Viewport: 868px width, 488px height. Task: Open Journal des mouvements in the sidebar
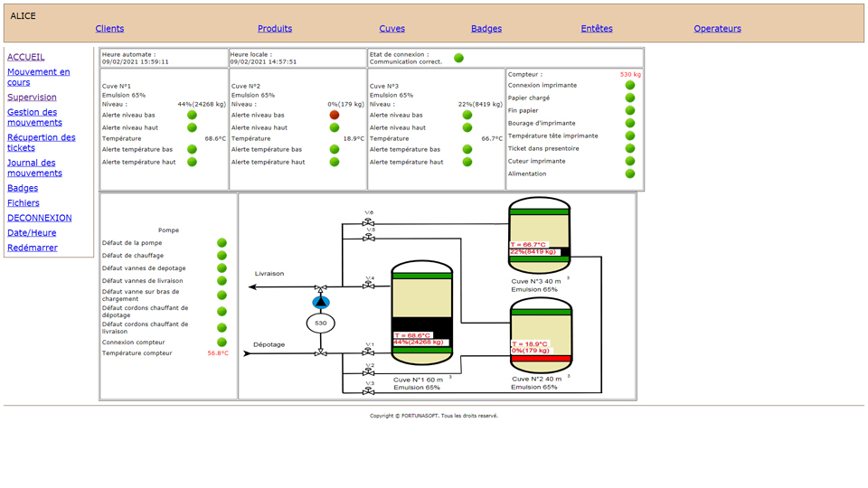(34, 168)
